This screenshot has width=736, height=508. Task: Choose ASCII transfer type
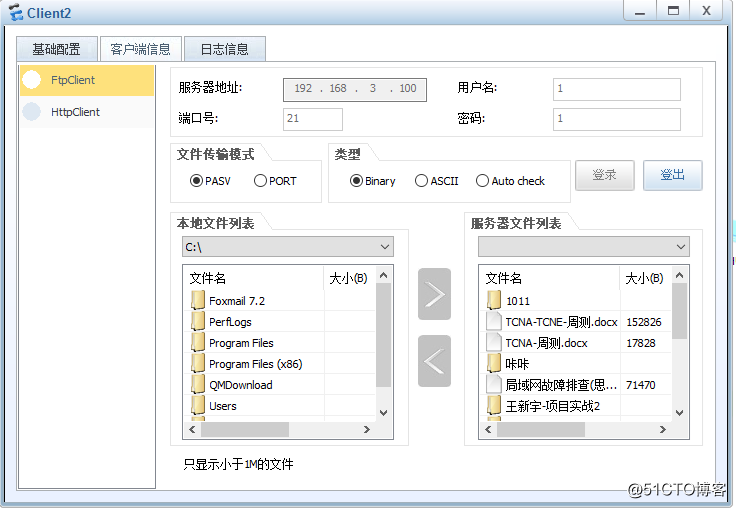point(437,181)
